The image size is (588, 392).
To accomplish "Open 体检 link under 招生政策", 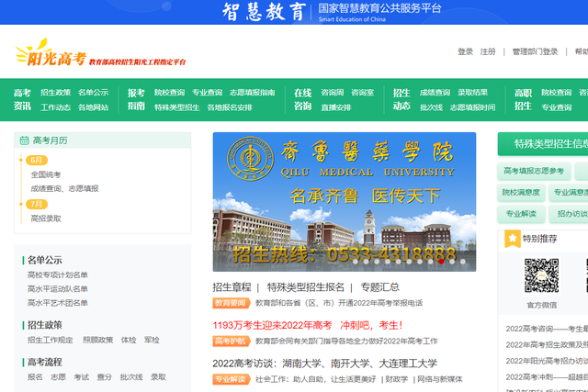I will [x=129, y=340].
